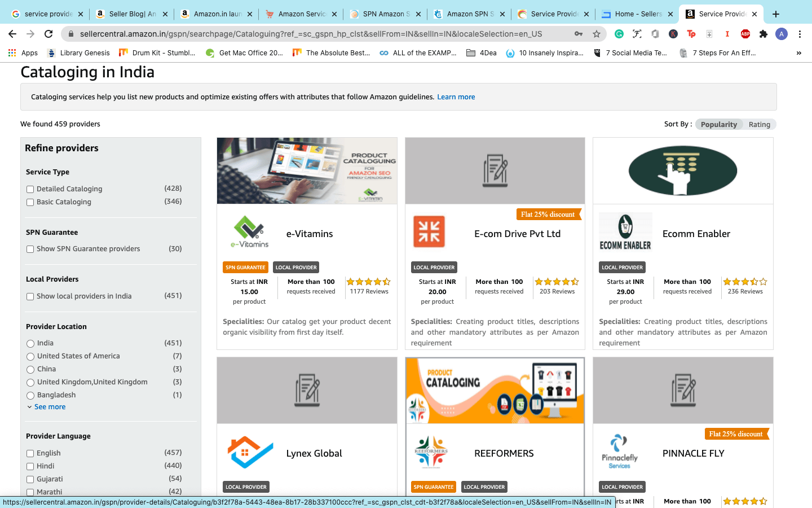Switch to the Home - Sellers tab

[637, 14]
